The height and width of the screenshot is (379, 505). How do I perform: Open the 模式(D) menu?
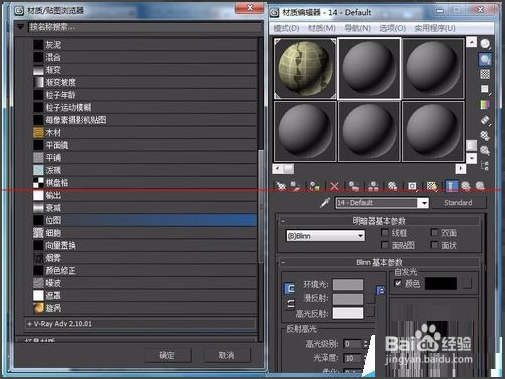coord(286,28)
